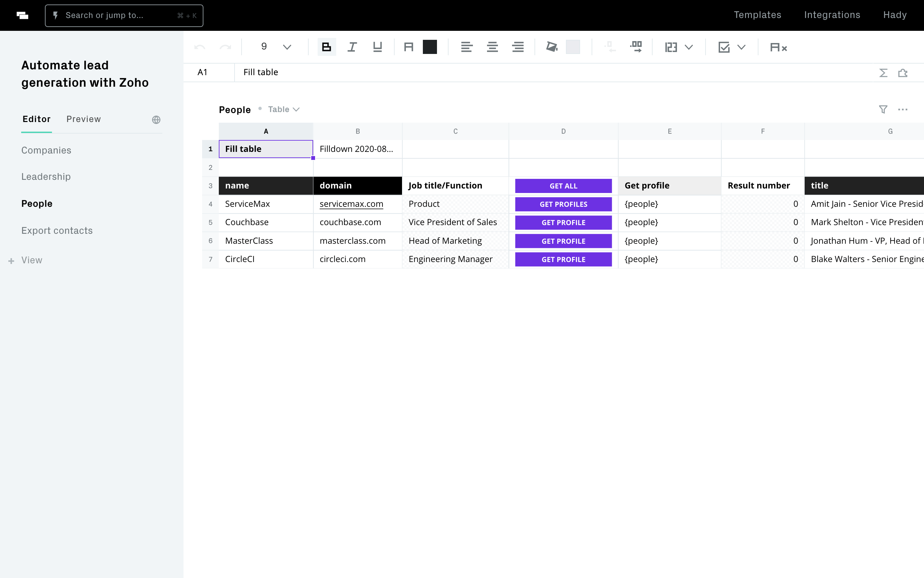This screenshot has width=924, height=578.
Task: Open the black text color swatch
Action: click(430, 47)
